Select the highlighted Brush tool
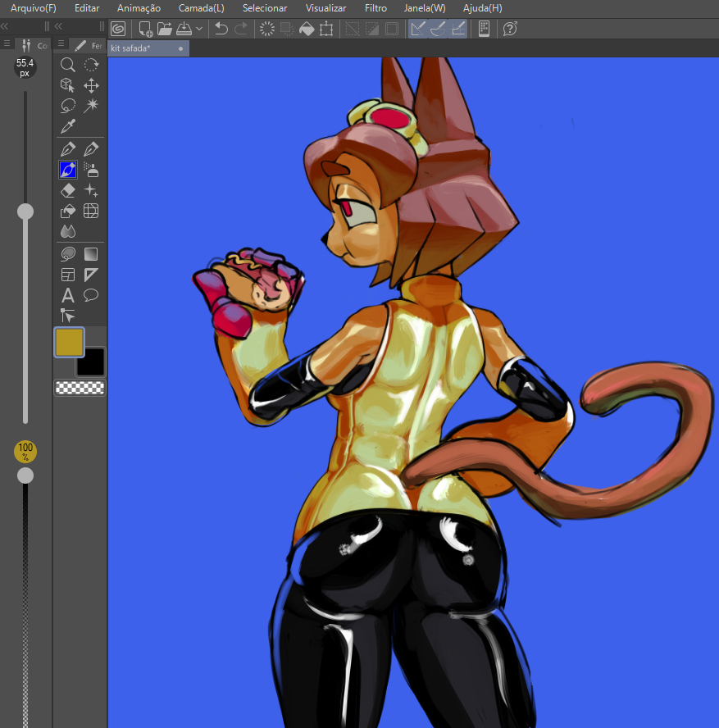 pos(68,170)
